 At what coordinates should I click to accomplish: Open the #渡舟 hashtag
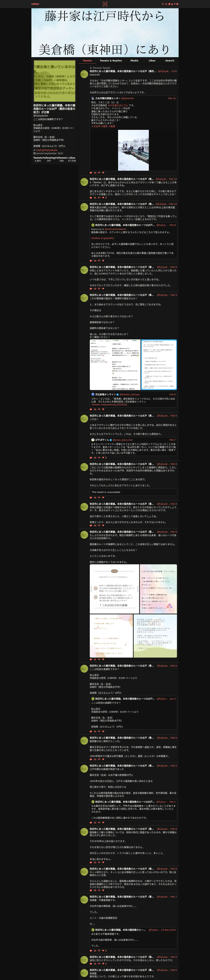coord(105,126)
